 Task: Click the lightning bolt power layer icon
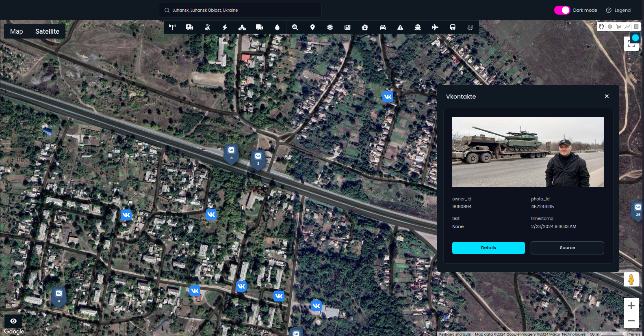point(225,27)
